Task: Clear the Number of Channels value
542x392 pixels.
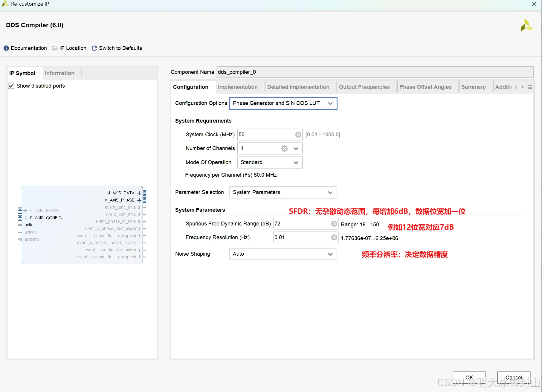Action: click(284, 149)
